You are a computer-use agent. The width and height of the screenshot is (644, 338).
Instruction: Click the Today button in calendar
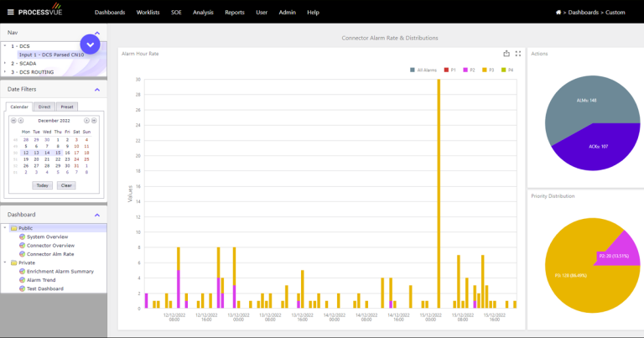42,185
